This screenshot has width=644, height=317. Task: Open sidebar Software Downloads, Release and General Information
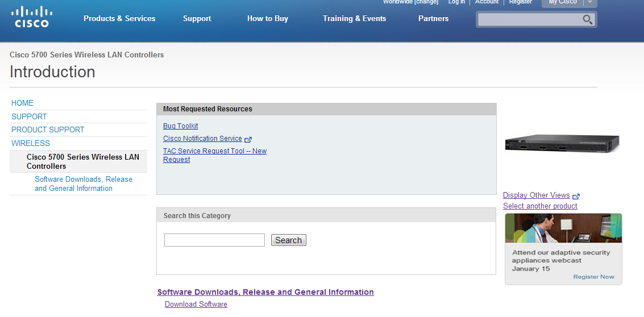point(84,184)
